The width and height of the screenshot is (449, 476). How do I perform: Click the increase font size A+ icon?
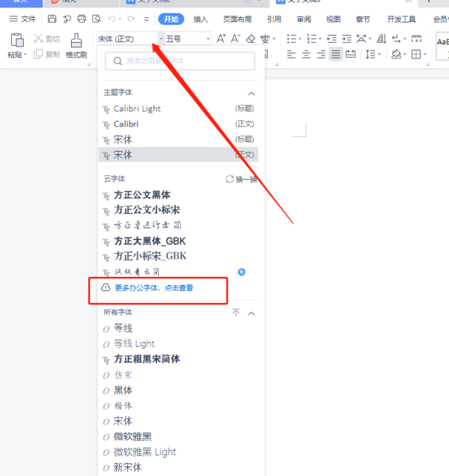click(221, 38)
